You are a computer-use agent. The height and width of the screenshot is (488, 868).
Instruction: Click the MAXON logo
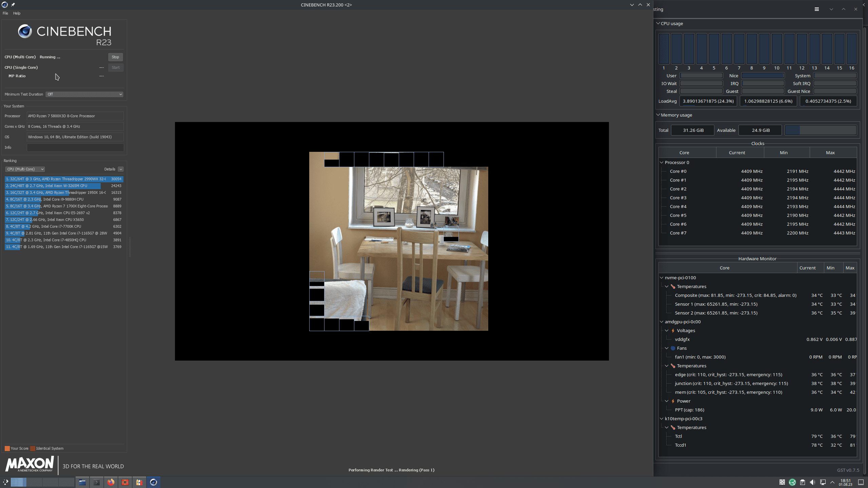tap(29, 464)
